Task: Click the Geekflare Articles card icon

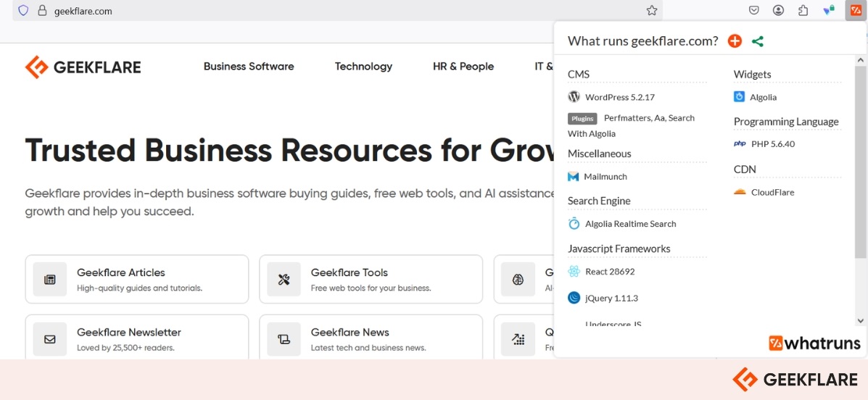Action: tap(50, 280)
